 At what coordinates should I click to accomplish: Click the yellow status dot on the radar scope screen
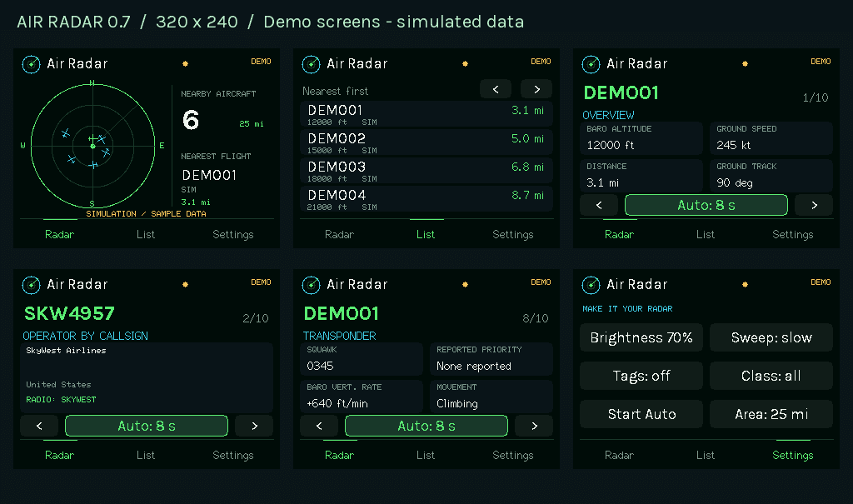[186, 63]
